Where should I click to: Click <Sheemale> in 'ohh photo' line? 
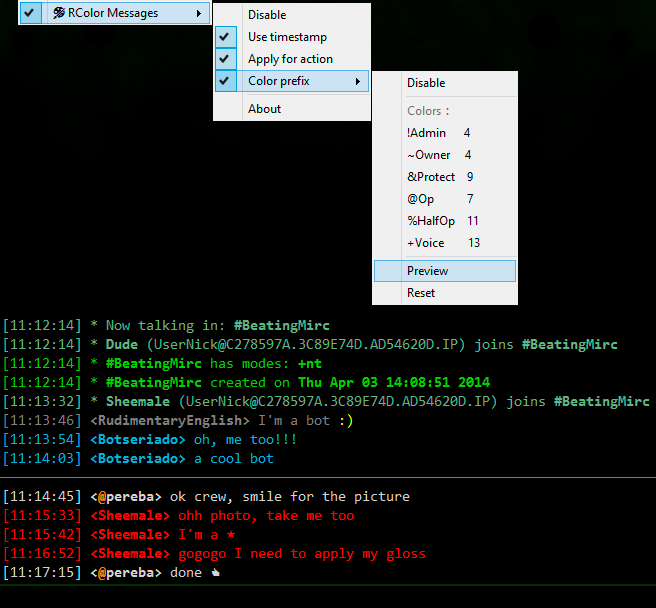click(130, 516)
